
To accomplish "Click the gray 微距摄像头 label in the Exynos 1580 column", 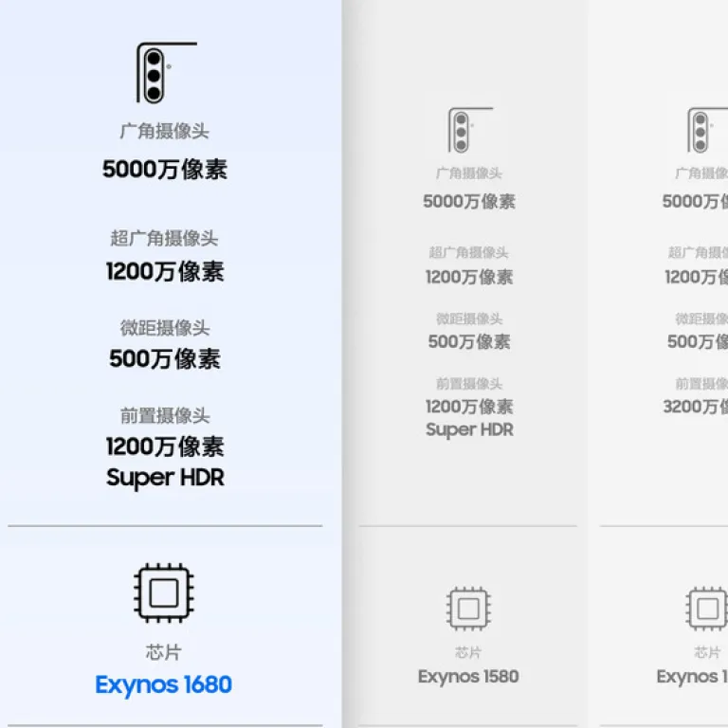I will tap(469, 318).
